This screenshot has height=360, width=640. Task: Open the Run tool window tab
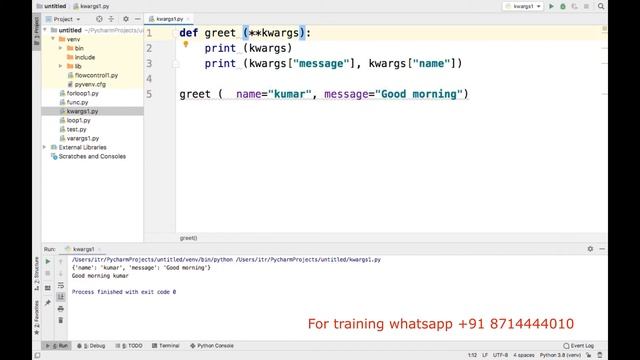57,346
